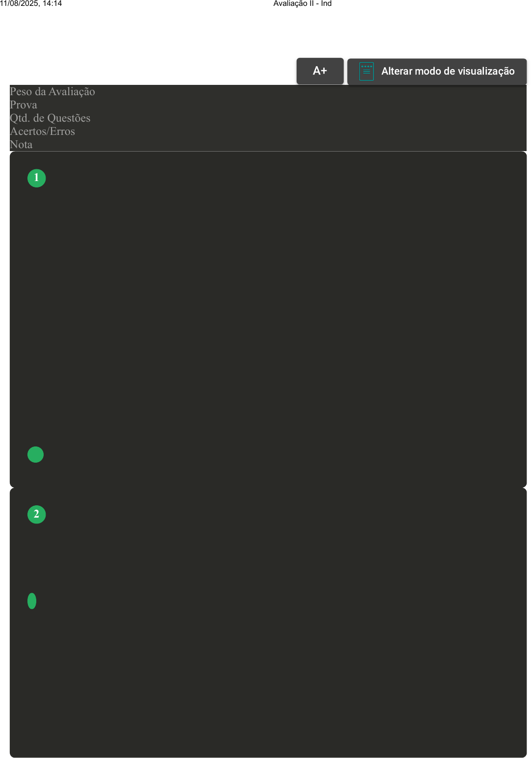
Task: Increase font size with A+ button
Action: click(320, 71)
